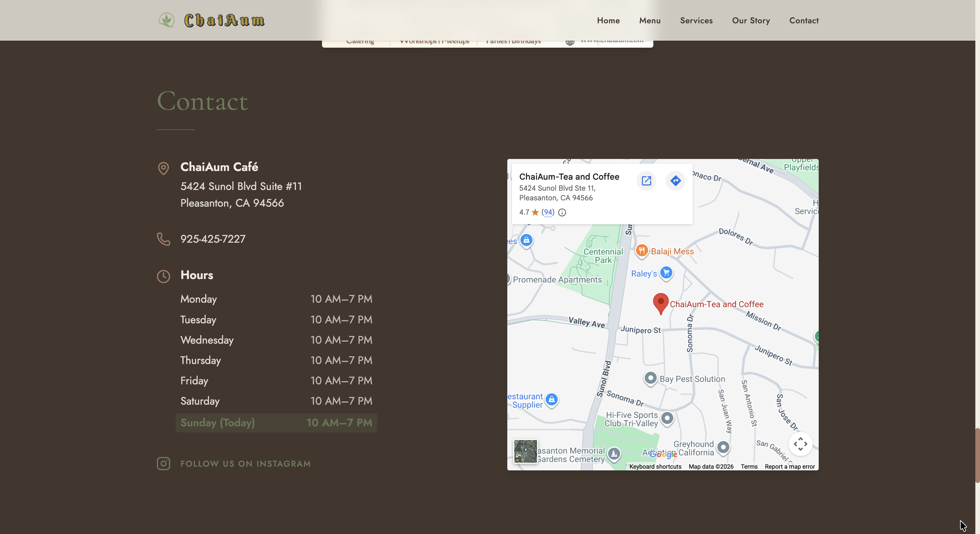Click the Wednesday hours row
Screen dimensions: 980x534
(276, 340)
